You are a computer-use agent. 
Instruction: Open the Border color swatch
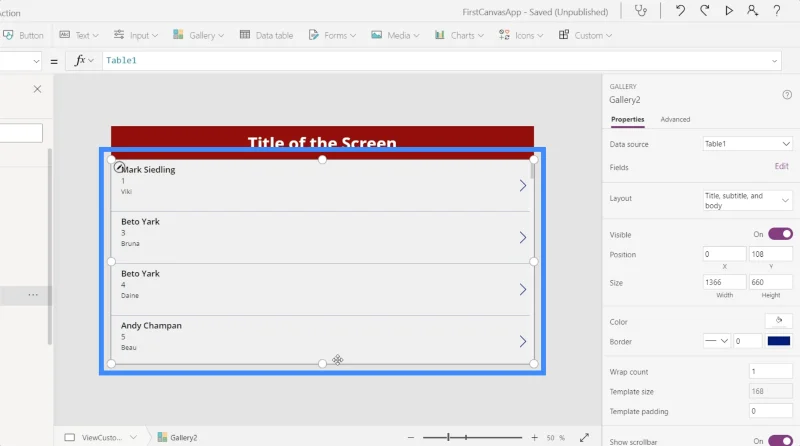point(779,341)
